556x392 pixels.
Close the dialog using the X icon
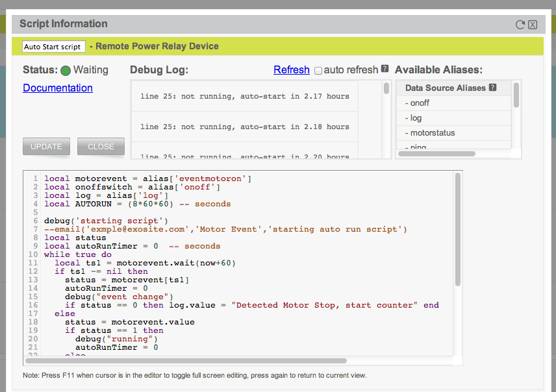coord(532,24)
